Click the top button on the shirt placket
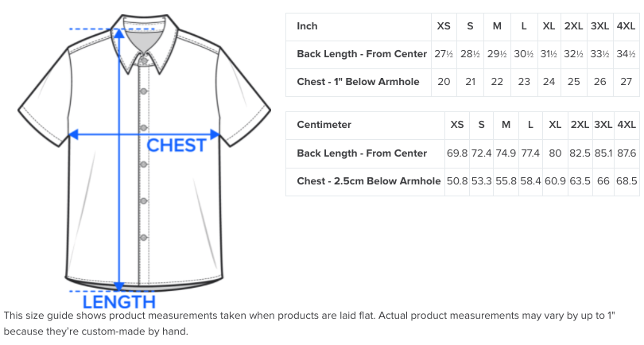This screenshot has height=345, width=644. tap(144, 60)
